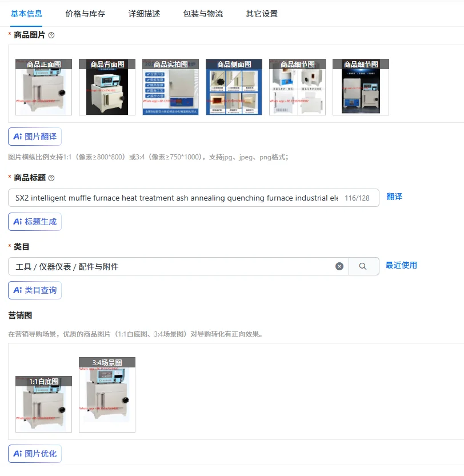Select the 商品侧面图 thumbnail
The image size is (464, 476).
click(x=234, y=87)
